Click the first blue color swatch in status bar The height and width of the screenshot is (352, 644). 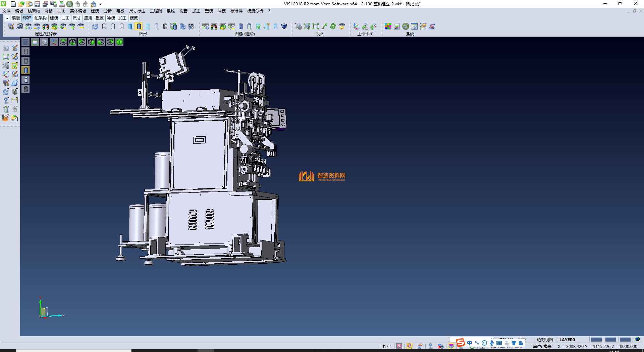point(596,340)
